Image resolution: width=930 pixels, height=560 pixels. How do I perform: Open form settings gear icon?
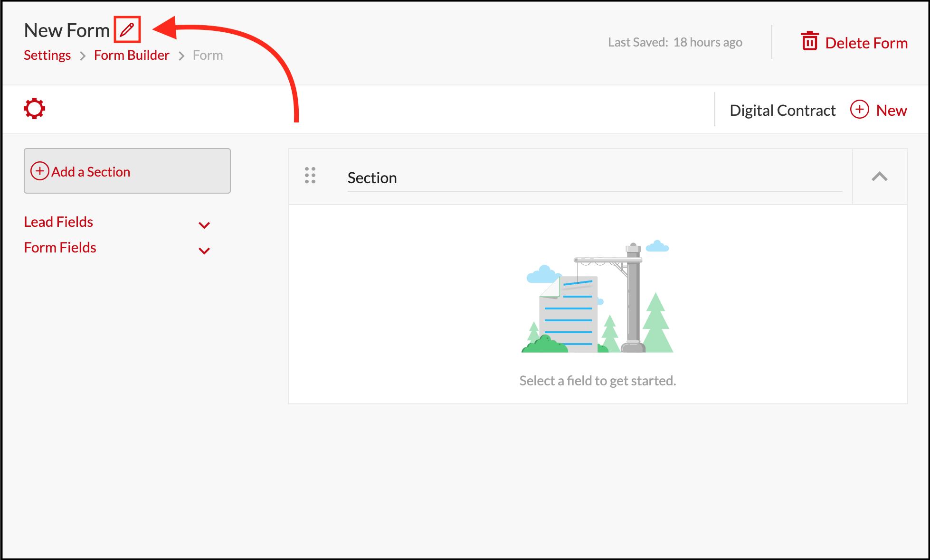pyautogui.click(x=35, y=109)
